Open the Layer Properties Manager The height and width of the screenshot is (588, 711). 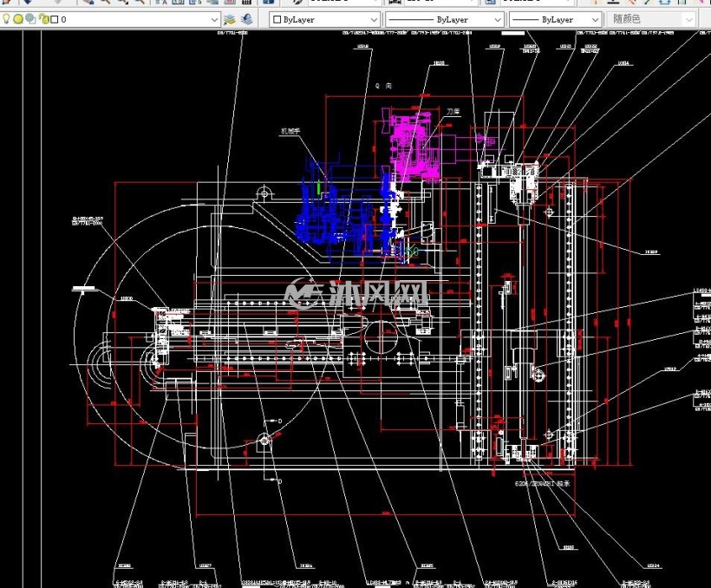(230, 19)
